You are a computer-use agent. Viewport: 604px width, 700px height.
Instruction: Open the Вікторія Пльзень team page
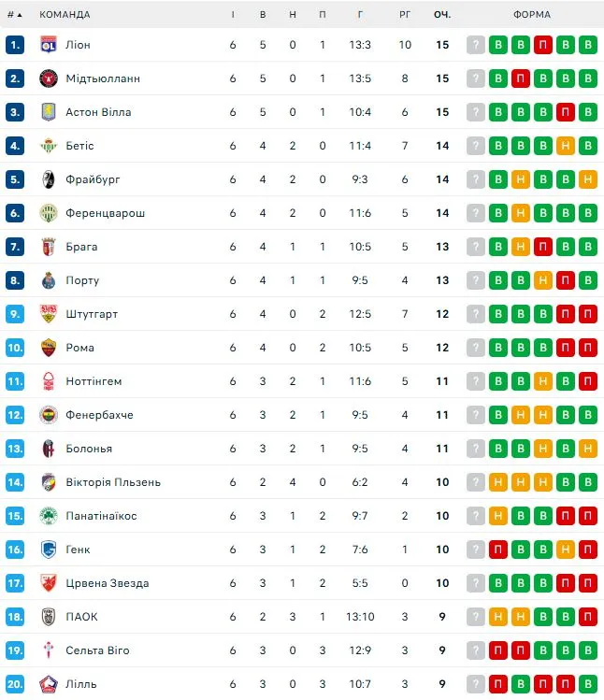tap(113, 482)
